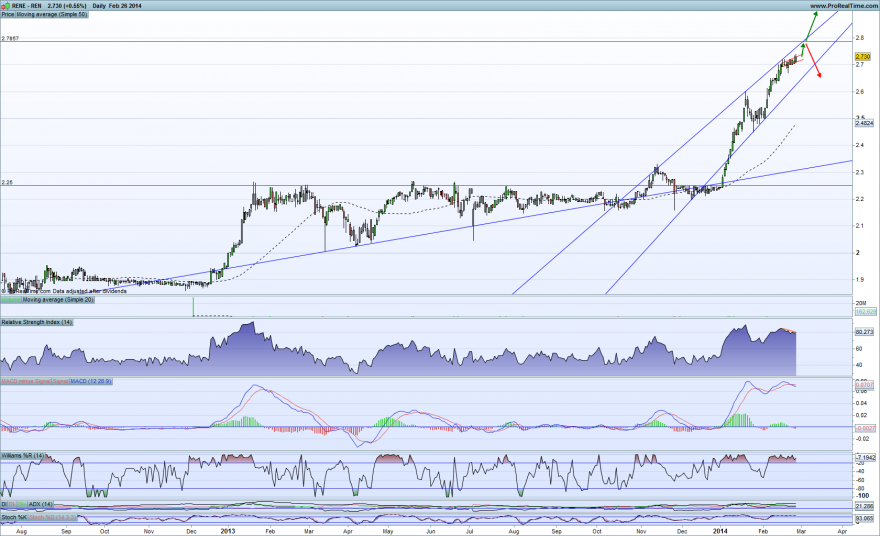Viewport: 880px width, 536px height.
Task: Click the 162.629 volume value tag
Action: [865, 311]
